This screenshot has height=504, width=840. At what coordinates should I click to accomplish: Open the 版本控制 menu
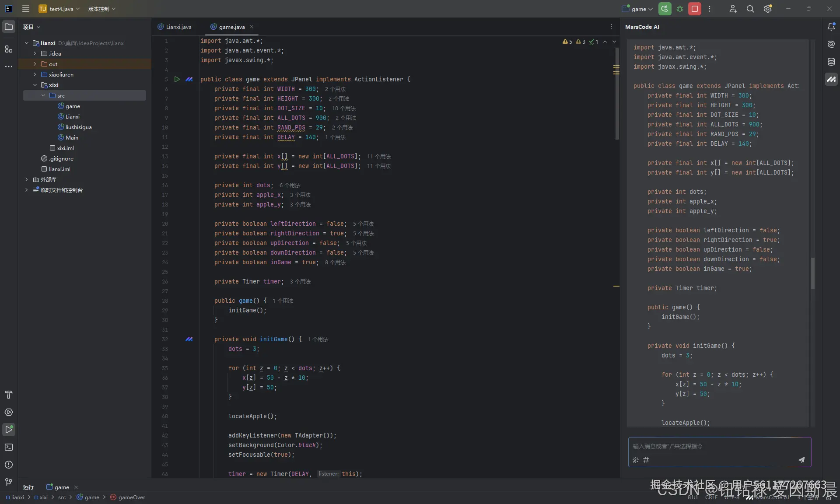[101, 9]
